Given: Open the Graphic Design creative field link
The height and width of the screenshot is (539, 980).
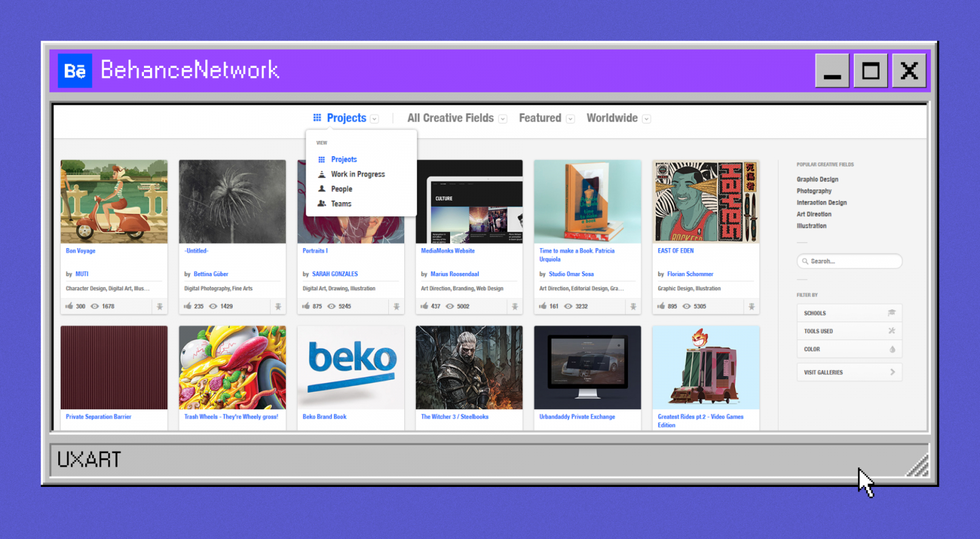Looking at the screenshot, I should [818, 179].
